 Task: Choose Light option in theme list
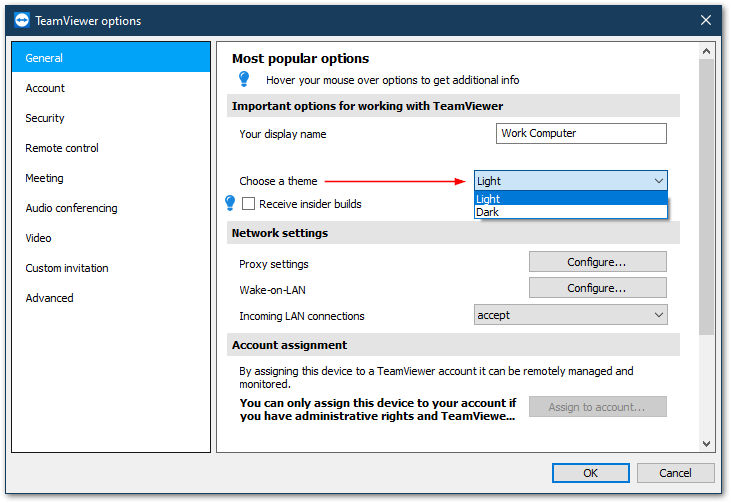(571, 199)
